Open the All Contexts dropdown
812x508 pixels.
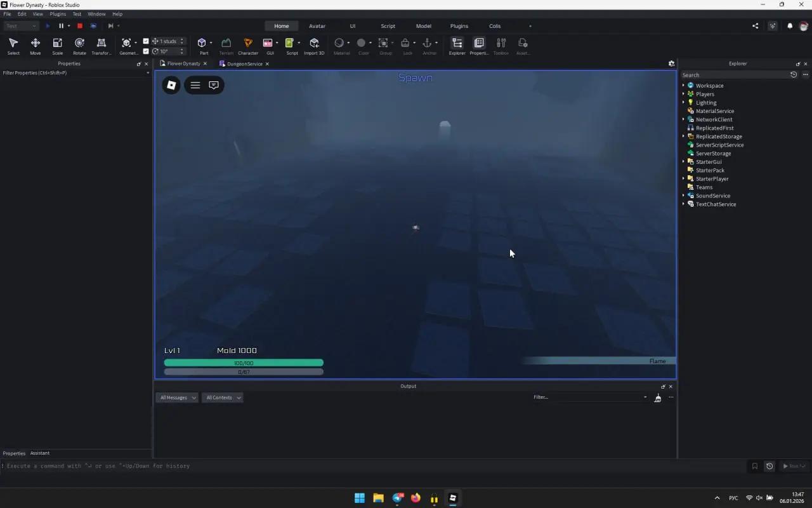tap(223, 398)
